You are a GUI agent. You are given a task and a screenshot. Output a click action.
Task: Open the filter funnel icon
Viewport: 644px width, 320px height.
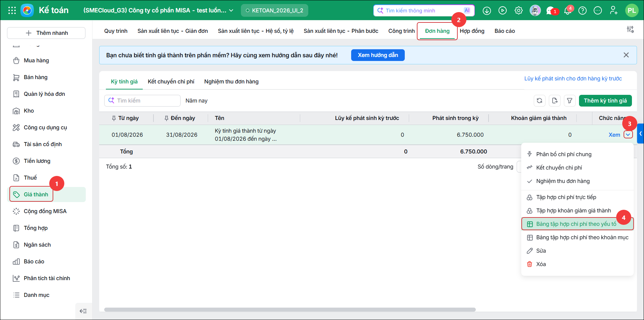[x=570, y=101]
